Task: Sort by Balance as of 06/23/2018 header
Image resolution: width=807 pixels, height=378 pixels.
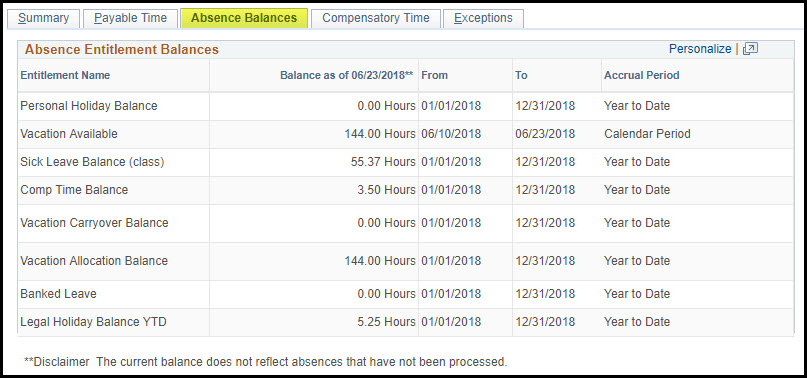Action: click(346, 75)
